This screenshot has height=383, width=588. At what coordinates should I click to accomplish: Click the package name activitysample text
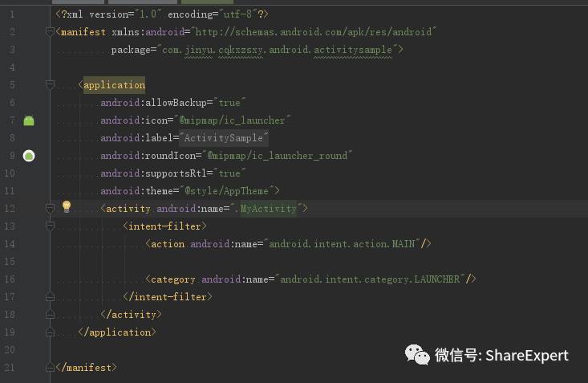click(353, 50)
